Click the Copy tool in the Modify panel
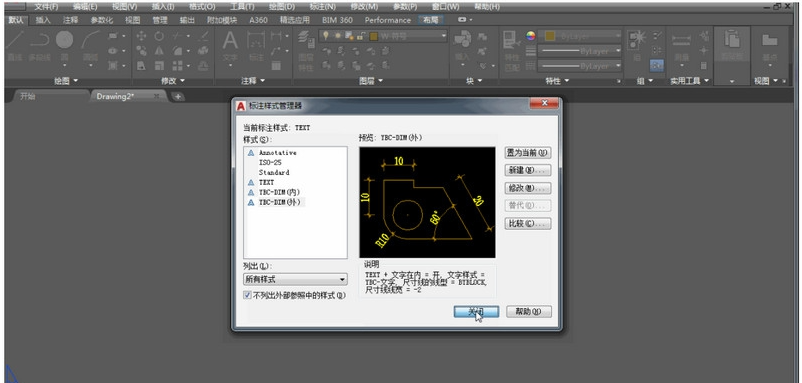Screen dimensions: 802x383 pyautogui.click(x=141, y=51)
